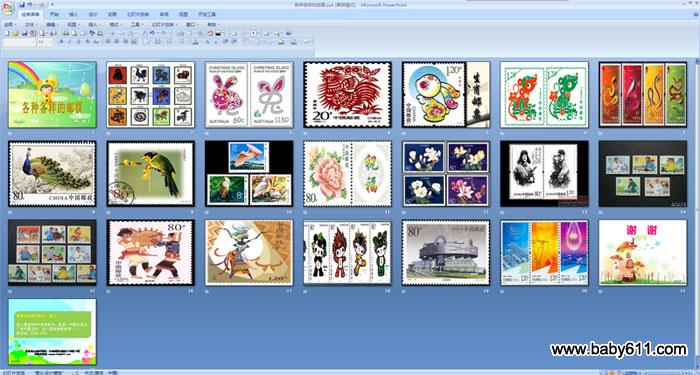Click Save icon in quick access toolbar

(x=22, y=4)
